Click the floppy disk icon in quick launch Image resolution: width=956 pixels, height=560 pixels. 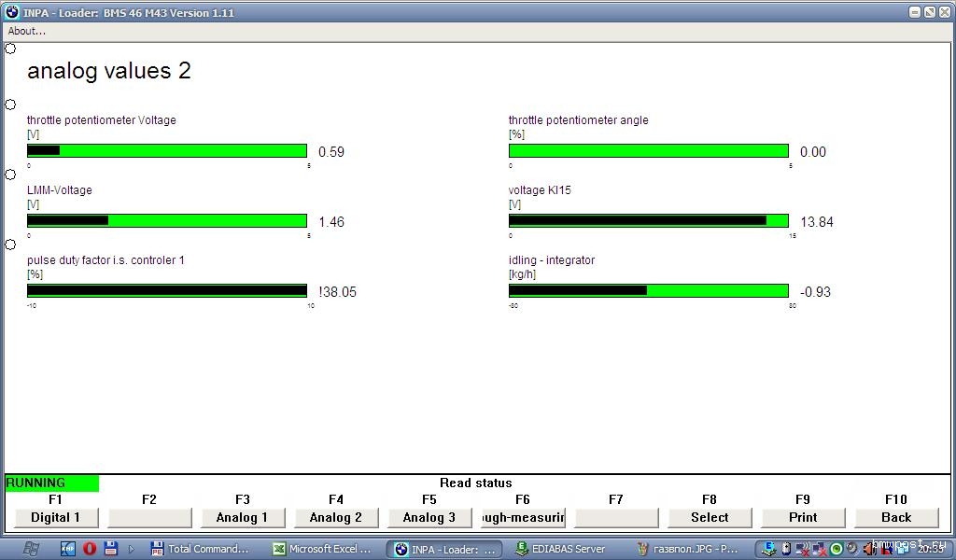(x=110, y=549)
